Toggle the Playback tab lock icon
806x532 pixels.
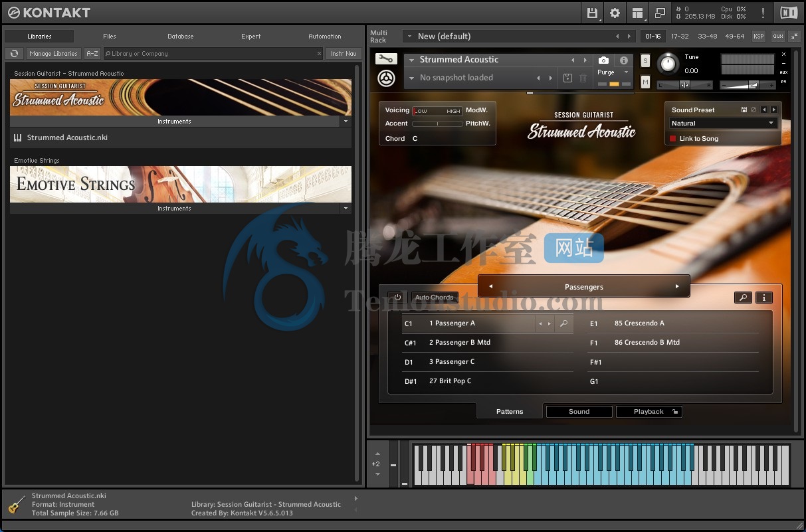pyautogui.click(x=675, y=412)
